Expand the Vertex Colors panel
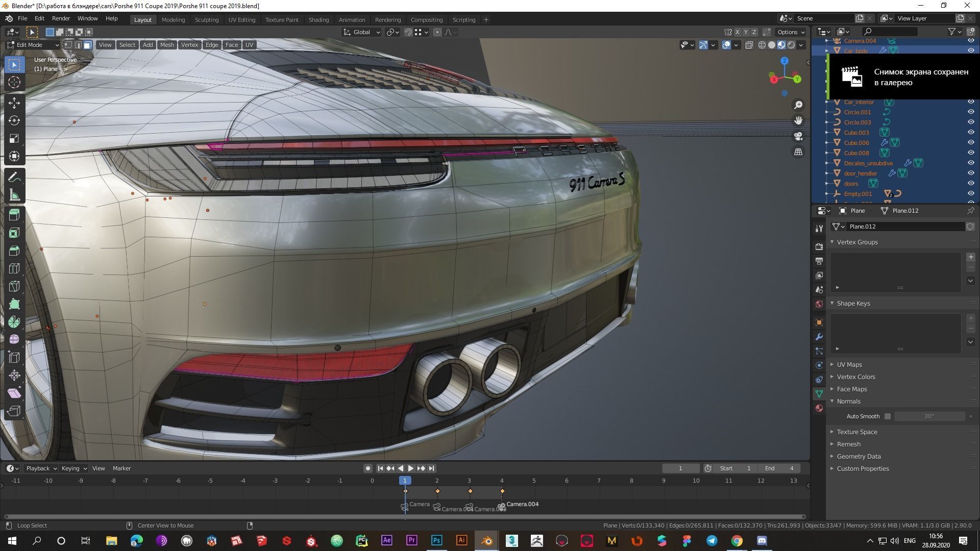Image resolution: width=980 pixels, height=551 pixels. pyautogui.click(x=855, y=377)
